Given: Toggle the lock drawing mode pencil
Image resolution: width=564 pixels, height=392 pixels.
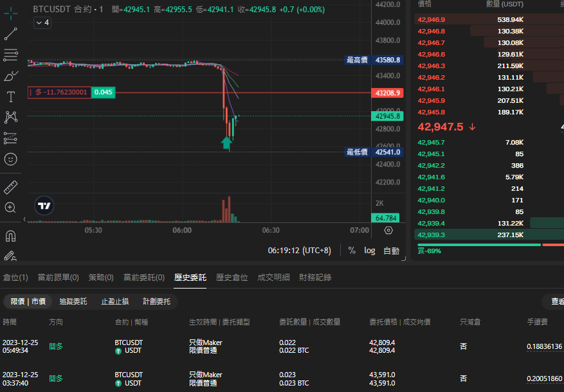Looking at the screenshot, I should [x=10, y=255].
